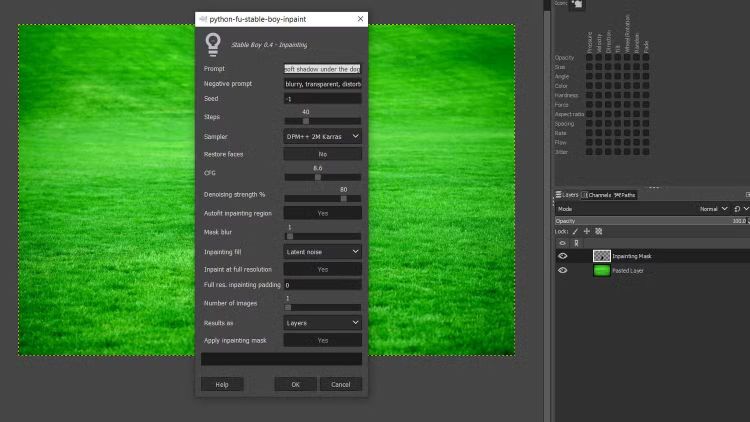
Task: Click the lock position and size icon
Action: pyautogui.click(x=587, y=231)
